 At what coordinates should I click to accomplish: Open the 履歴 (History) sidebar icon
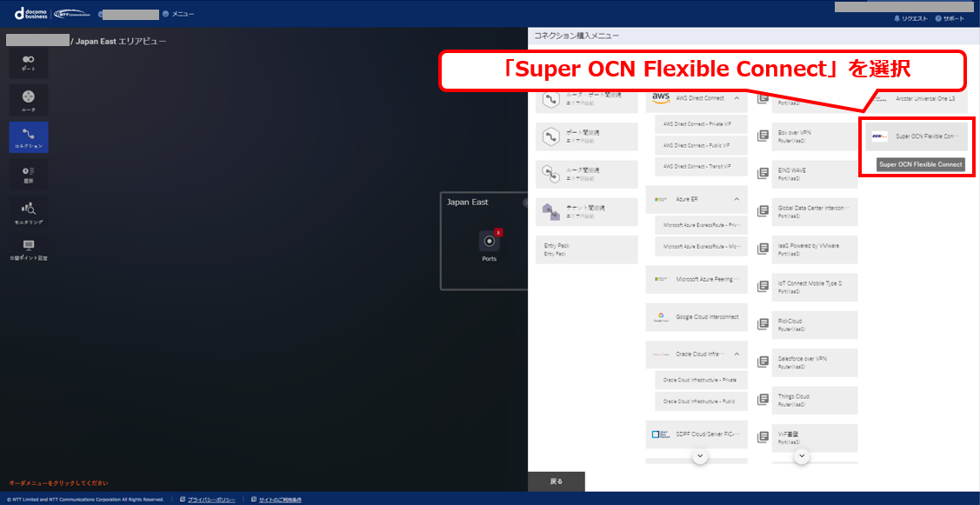pyautogui.click(x=28, y=175)
